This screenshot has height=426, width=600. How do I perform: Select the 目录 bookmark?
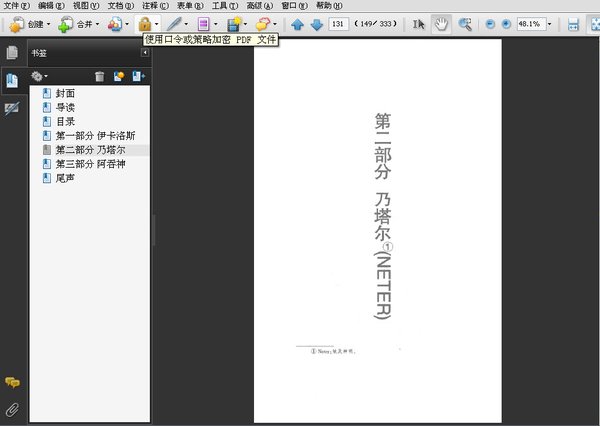click(65, 122)
